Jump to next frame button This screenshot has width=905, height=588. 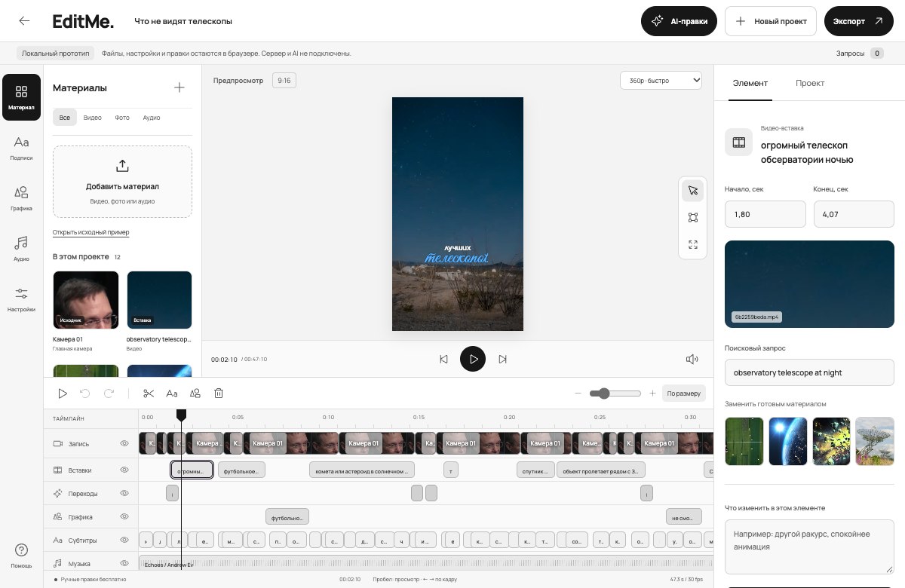tap(502, 360)
